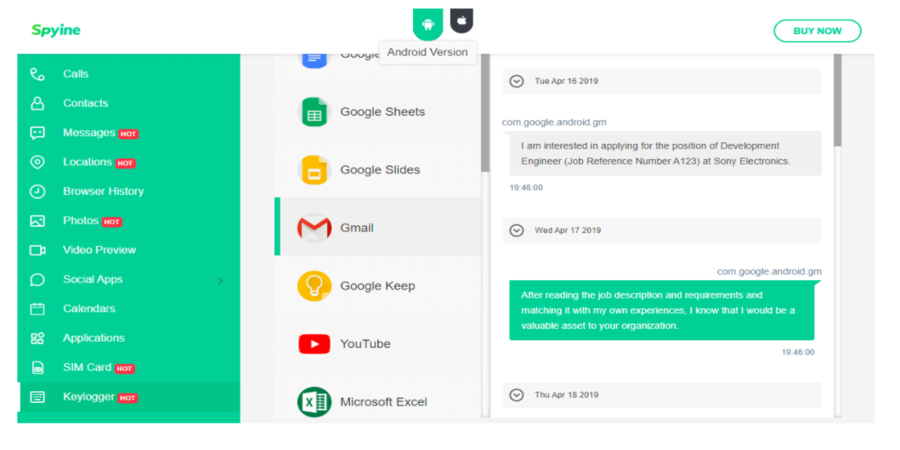
Task: Click the Contacts person icon
Action: 37,103
